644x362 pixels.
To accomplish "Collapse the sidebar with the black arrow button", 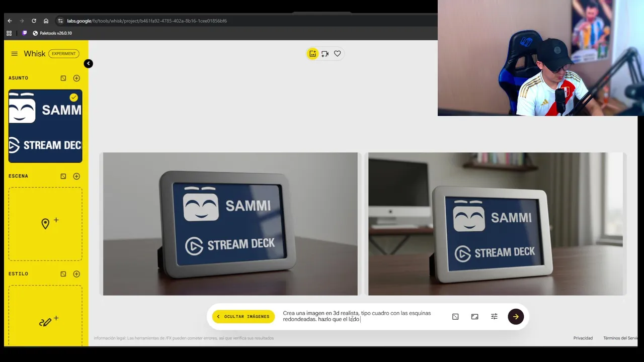I will tap(88, 63).
